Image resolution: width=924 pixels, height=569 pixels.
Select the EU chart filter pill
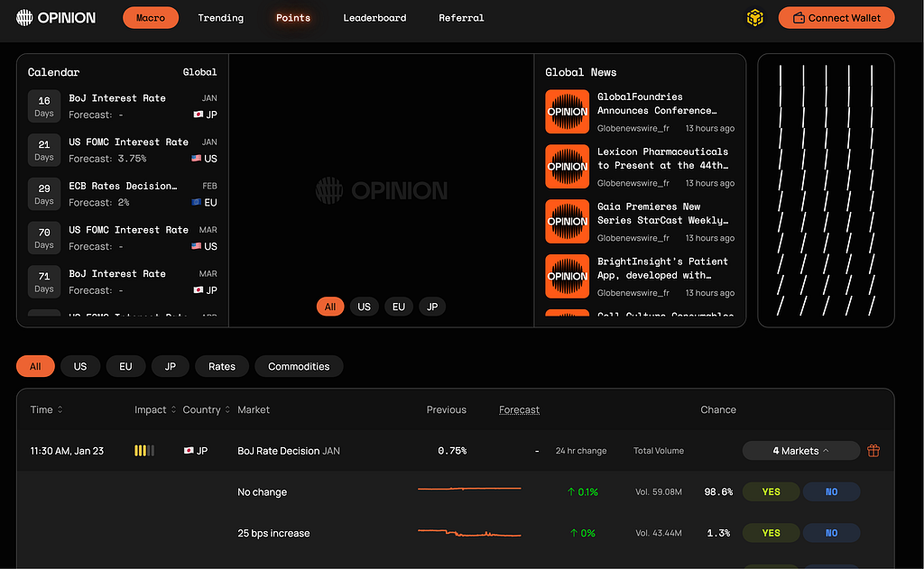[399, 307]
